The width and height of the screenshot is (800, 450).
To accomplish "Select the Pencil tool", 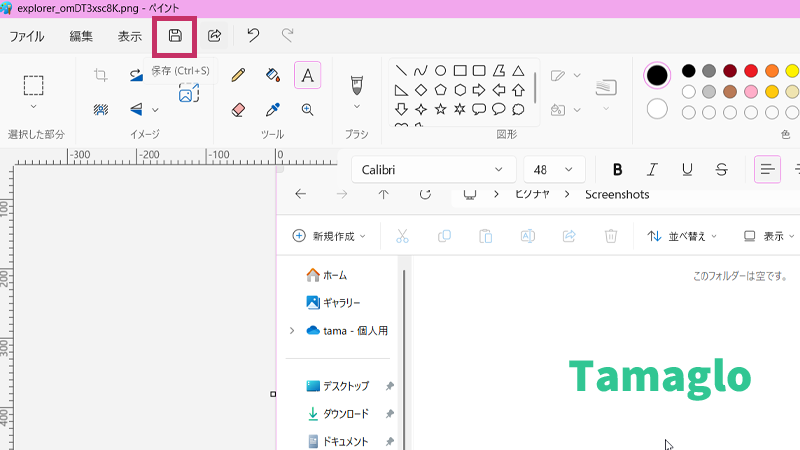I will [x=238, y=75].
